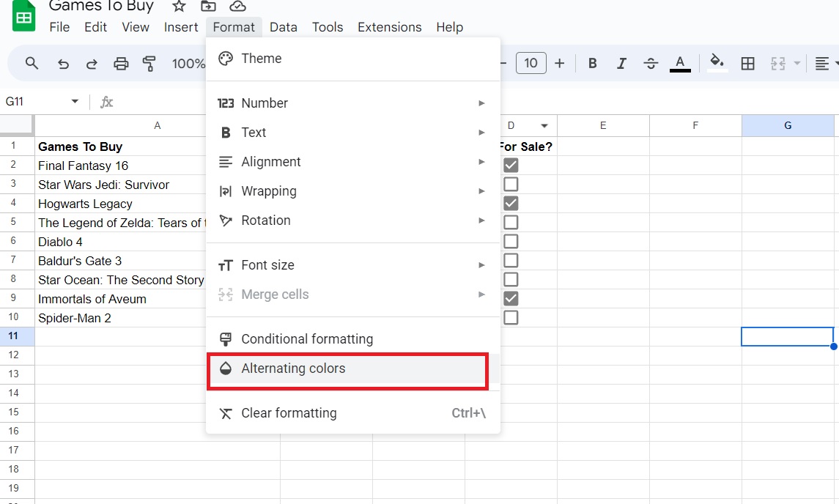Screen dimensions: 839x504
Task: Check the Legend of Zelda row checkbox
Action: (x=511, y=222)
